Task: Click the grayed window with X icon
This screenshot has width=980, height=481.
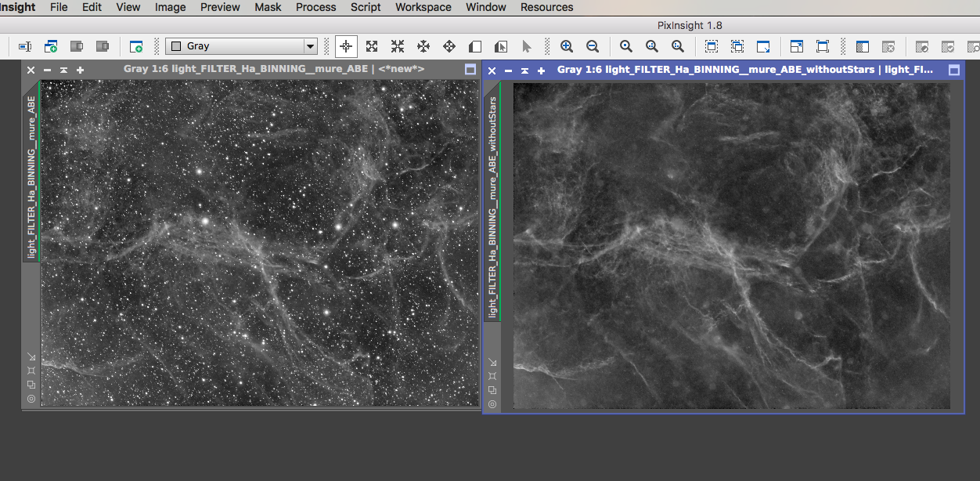Action: 888,46
